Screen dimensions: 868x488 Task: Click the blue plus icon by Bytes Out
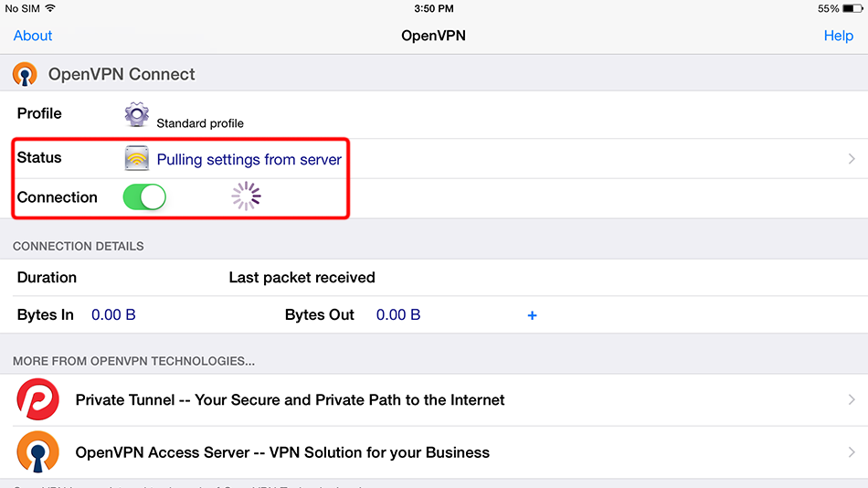click(x=532, y=315)
